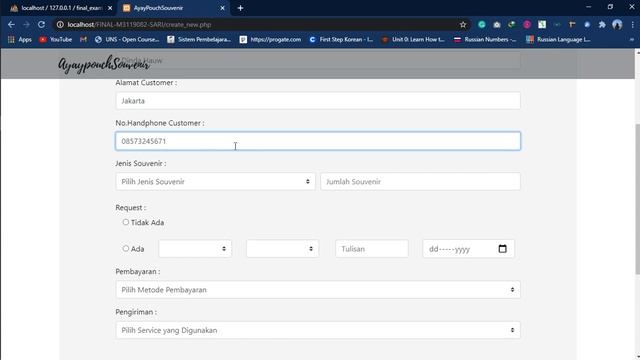Open the Russian Language bookmark

(x=558, y=40)
